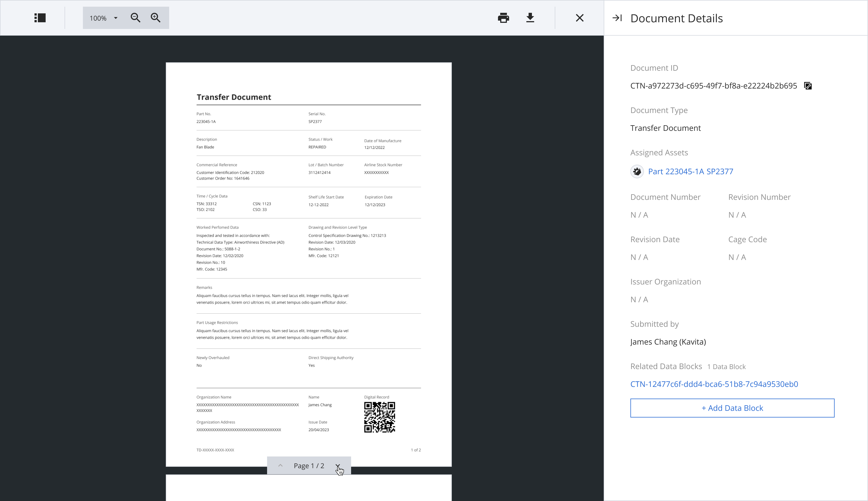Open the Part 223045-1A SP2377 asset link
This screenshot has width=868, height=501.
691,171
